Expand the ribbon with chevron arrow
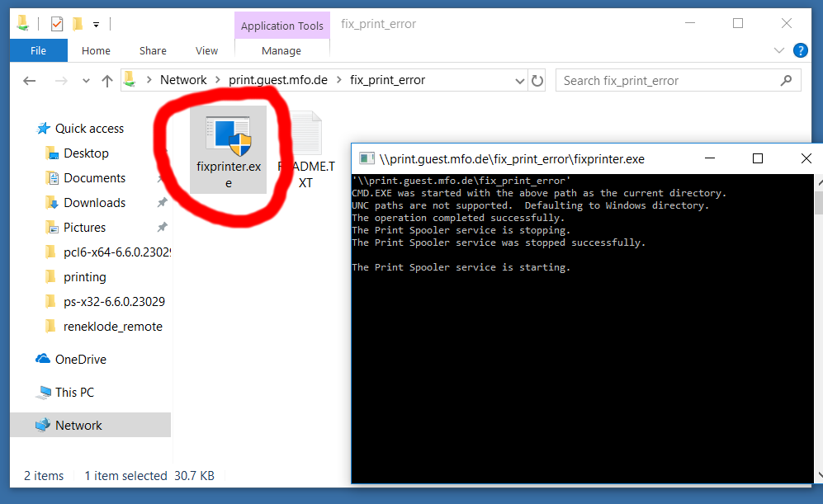Image resolution: width=823 pixels, height=504 pixels. pos(779,50)
